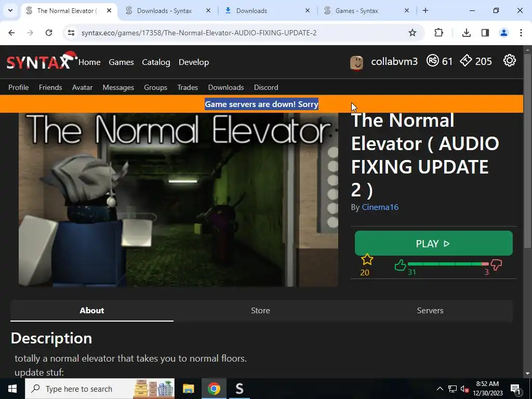Go to Home in navbar
Viewport: 532px width, 399px height.
click(89, 62)
